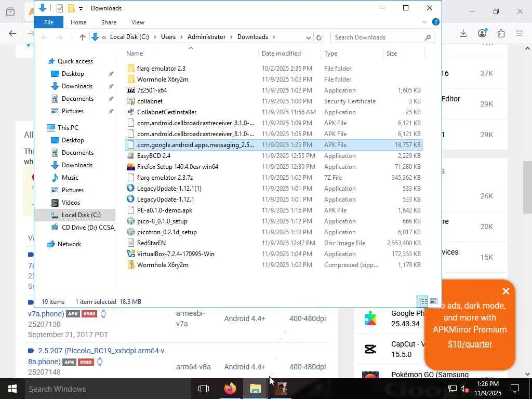Select the pico-8_0.1.0_setup installer icon

[130, 221]
